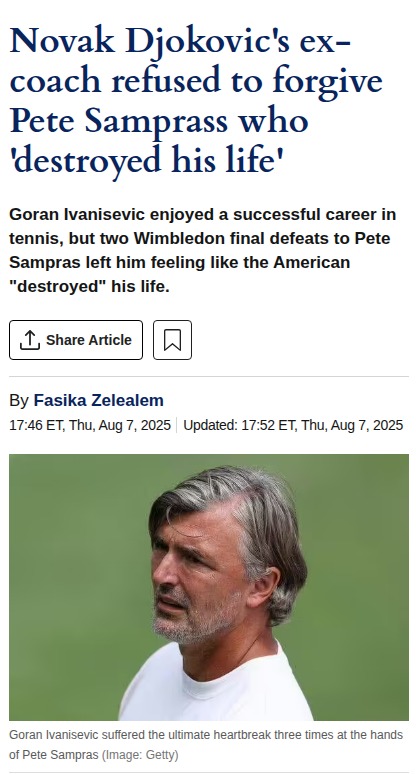The width and height of the screenshot is (416, 774).
Task: Click the upload arrow share icon
Action: click(x=30, y=340)
